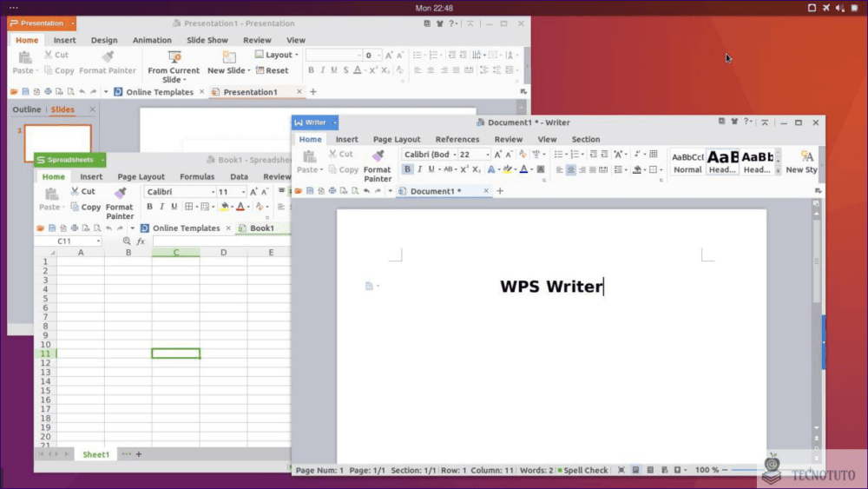
Task: Expand Writer highlight color dropdown arrow
Action: click(516, 169)
